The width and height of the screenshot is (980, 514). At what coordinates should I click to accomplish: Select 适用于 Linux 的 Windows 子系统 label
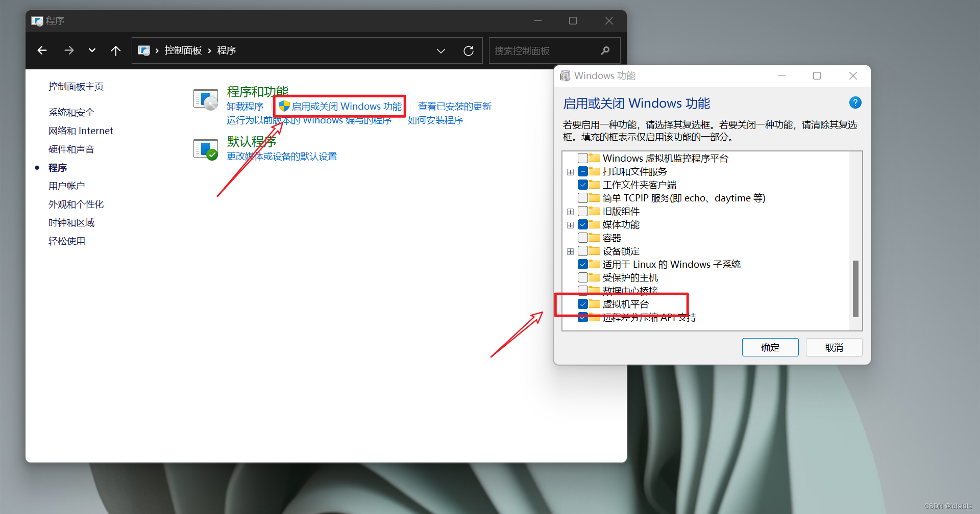click(672, 264)
